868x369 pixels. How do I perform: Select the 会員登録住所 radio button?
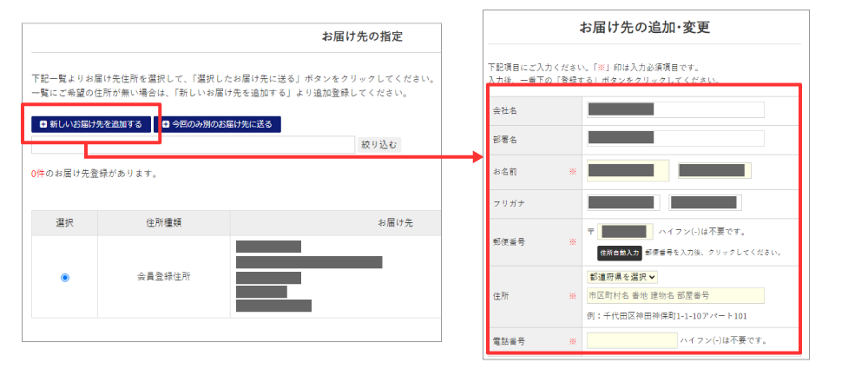(65, 278)
